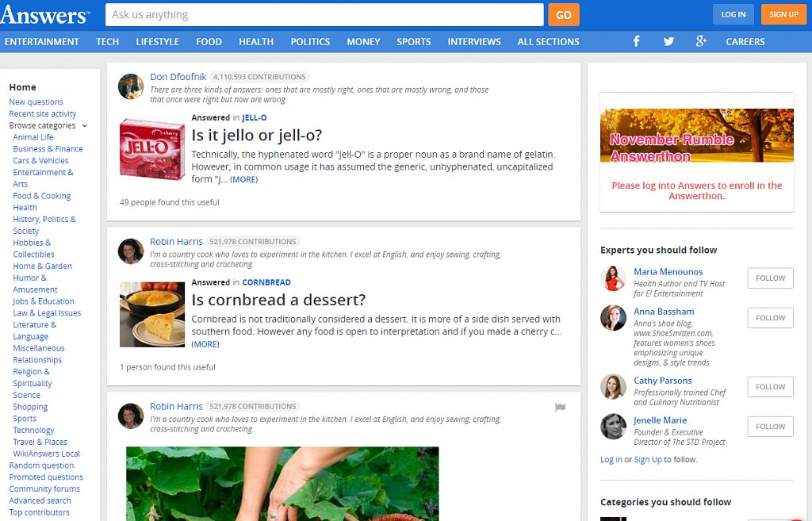
Task: Click Don Dfoofnik's avatar picture
Action: pyautogui.click(x=131, y=86)
